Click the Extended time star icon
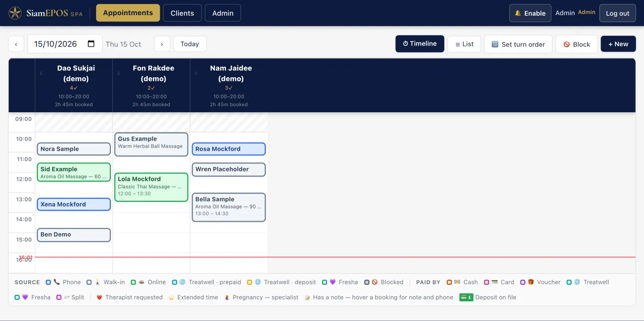This screenshot has width=644, height=321. click(x=171, y=298)
